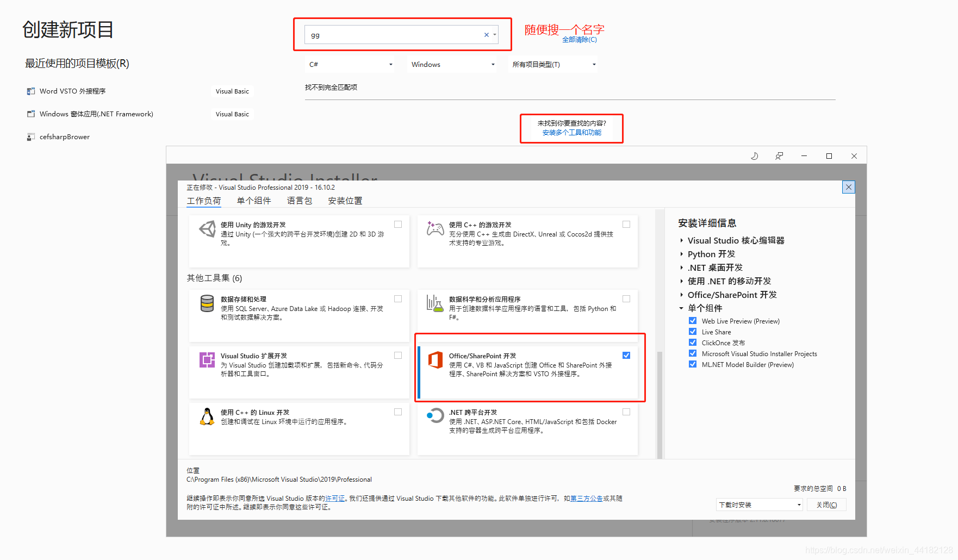This screenshot has height=560, width=958.
Task: Switch to the 单个组件 tab
Action: click(254, 201)
